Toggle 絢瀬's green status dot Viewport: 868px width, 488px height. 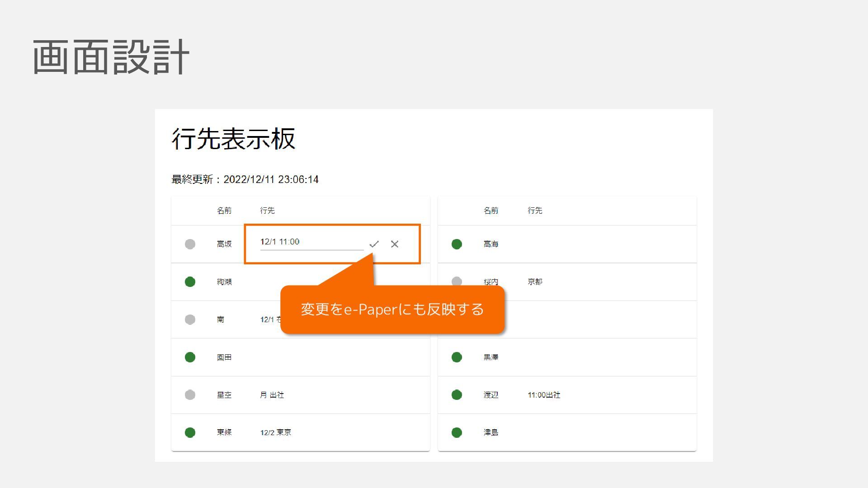[x=190, y=282]
